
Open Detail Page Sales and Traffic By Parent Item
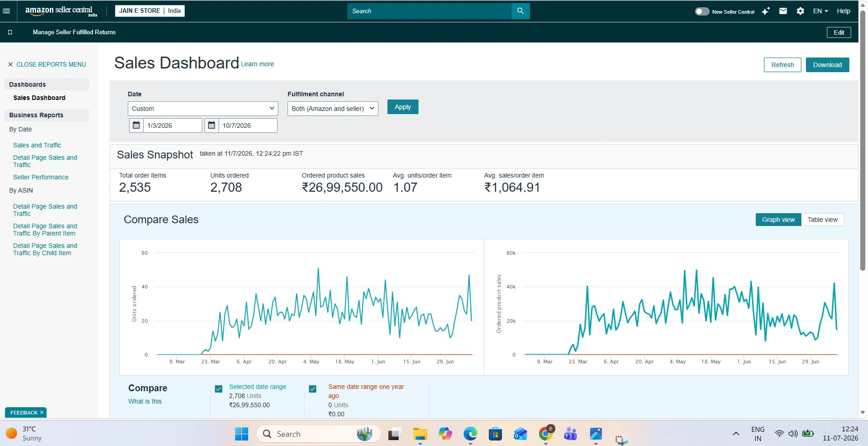[x=45, y=230]
